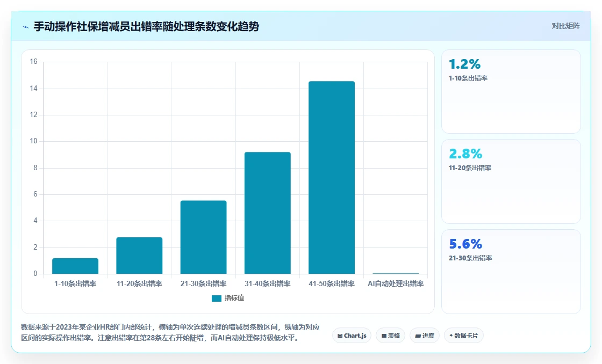Screen dimensions: 602x364
Task: Click the y-axis value 14
Action: [x=34, y=88]
